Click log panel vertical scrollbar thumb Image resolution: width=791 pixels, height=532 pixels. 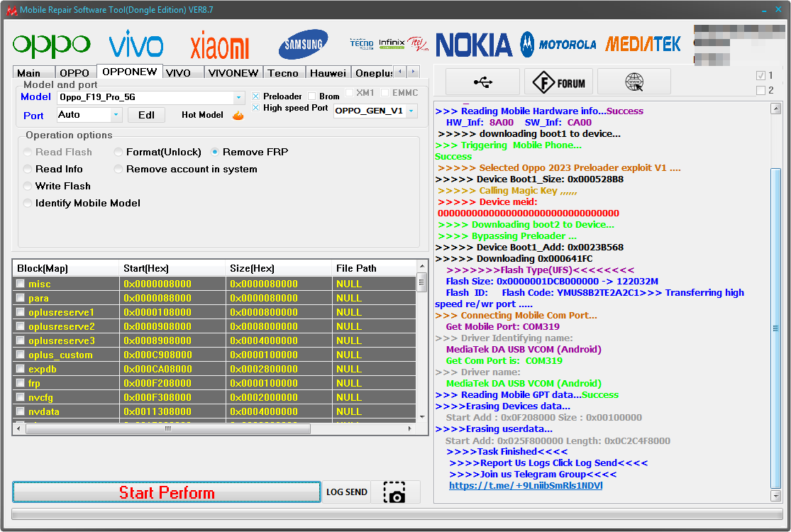[776, 328]
